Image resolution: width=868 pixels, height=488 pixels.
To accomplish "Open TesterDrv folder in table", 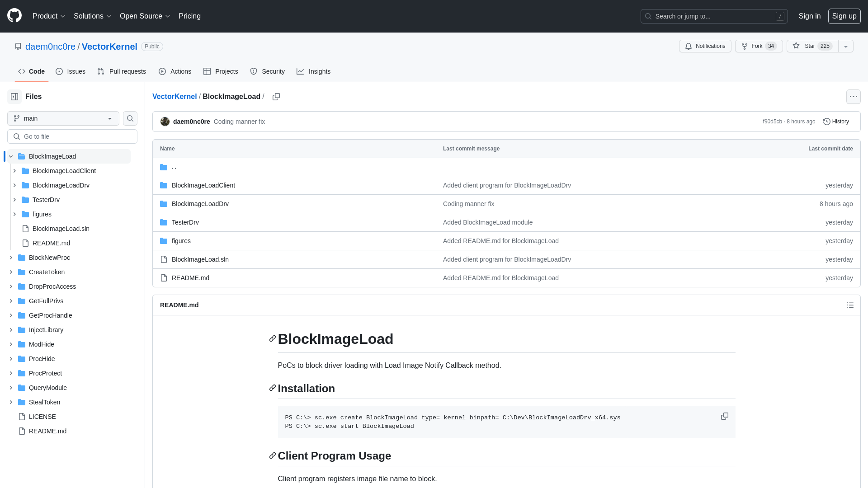I will (185, 222).
